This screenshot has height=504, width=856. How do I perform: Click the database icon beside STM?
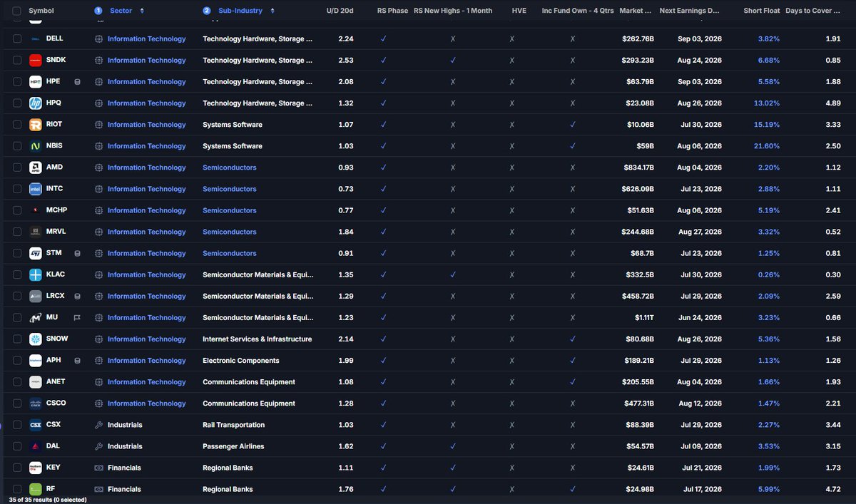point(77,253)
